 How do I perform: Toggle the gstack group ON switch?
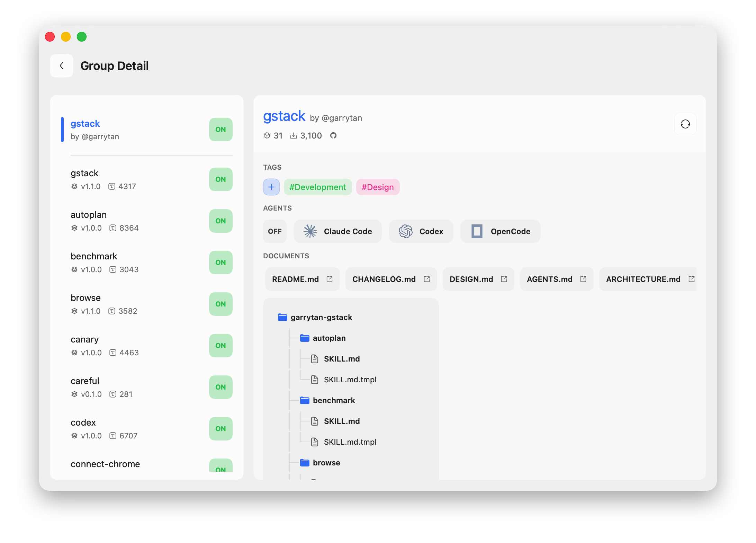click(x=220, y=130)
